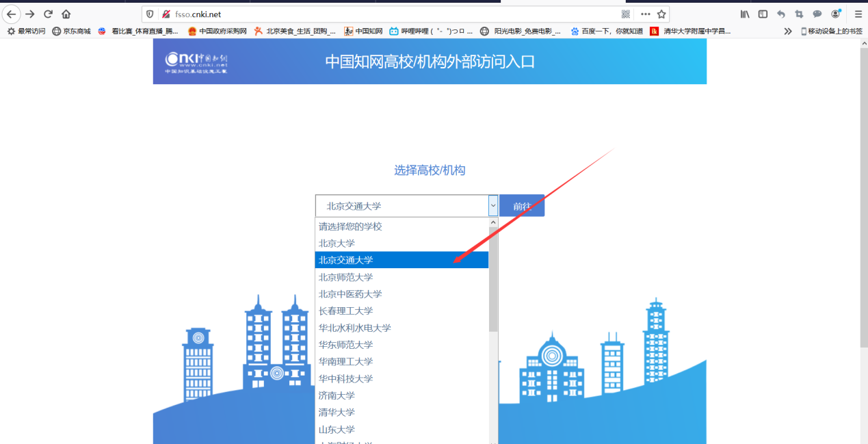The image size is (868, 444).
Task: Toggle the sidebar view icon
Action: 763,14
